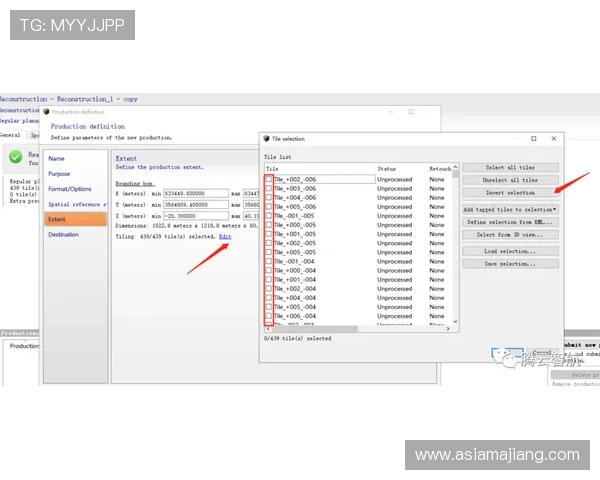Close the Tile selection dialog
Viewport: 600px width, 480px height.
pyautogui.click(x=554, y=139)
